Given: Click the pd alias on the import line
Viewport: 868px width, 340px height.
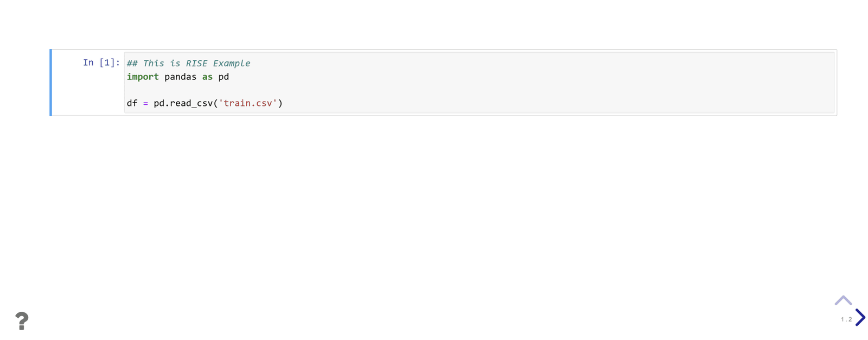Looking at the screenshot, I should coord(224,77).
